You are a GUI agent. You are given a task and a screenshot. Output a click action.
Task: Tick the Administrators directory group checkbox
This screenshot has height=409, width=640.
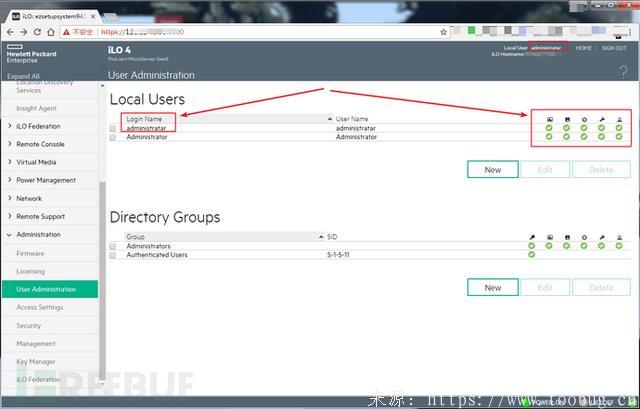click(x=113, y=246)
